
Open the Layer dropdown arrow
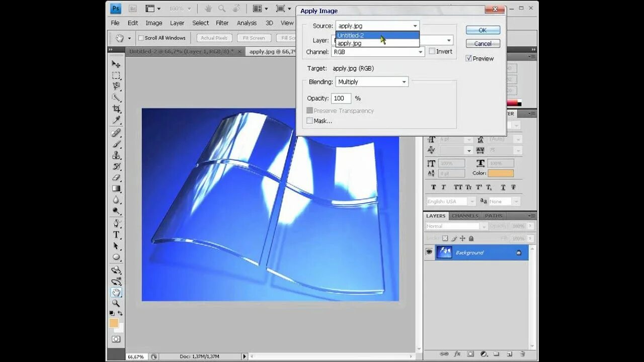pyautogui.click(x=449, y=40)
